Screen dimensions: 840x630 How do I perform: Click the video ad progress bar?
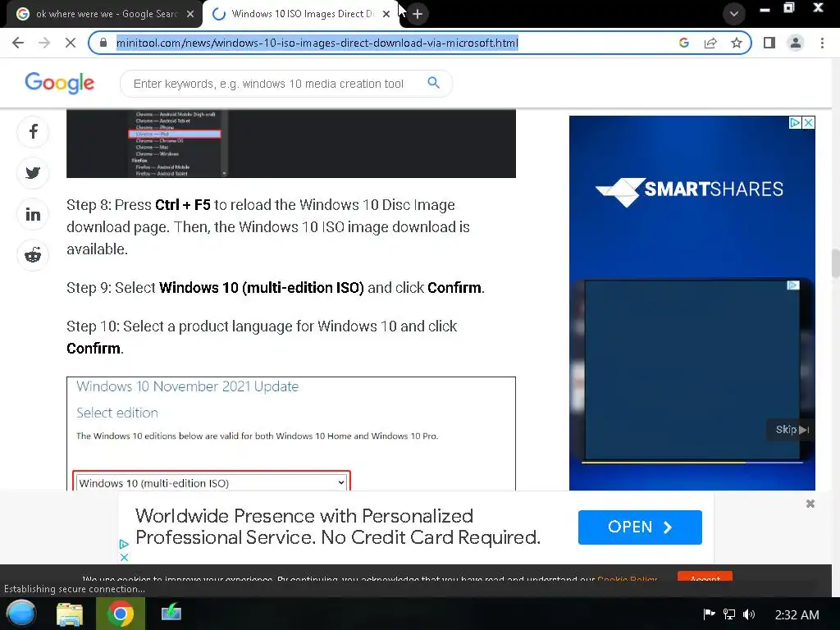coord(692,462)
